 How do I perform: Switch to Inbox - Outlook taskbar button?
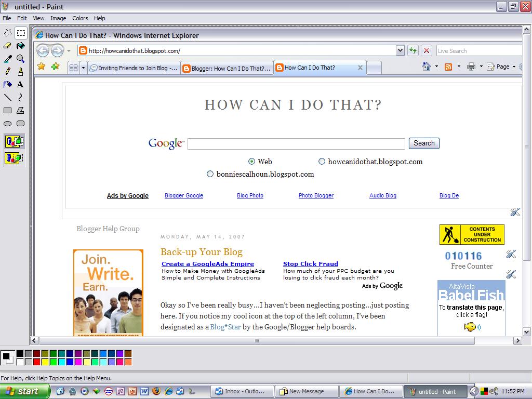pos(242,391)
